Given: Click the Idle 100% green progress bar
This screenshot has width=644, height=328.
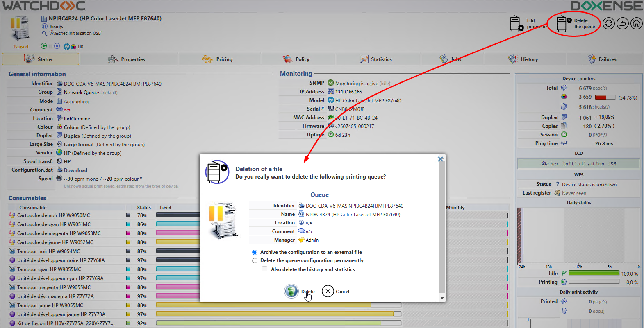Looking at the screenshot, I should pyautogui.click(x=594, y=273).
